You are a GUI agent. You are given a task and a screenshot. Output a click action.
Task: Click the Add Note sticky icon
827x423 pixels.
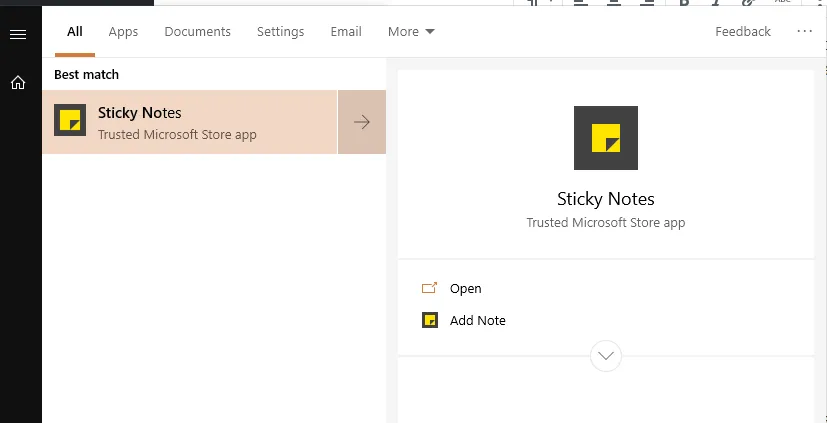point(430,320)
